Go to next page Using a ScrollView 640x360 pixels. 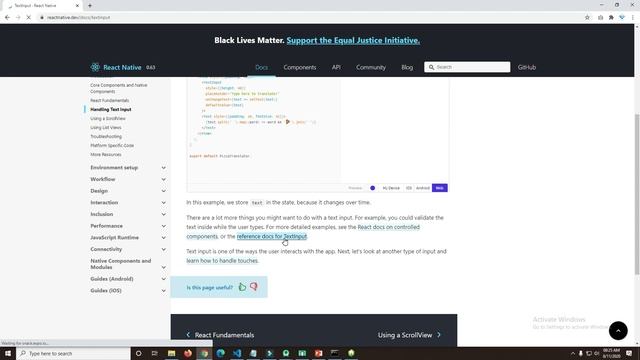click(x=409, y=335)
